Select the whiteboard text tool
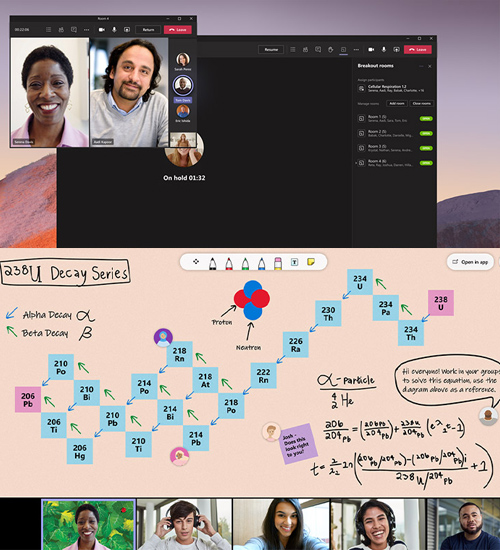 [x=294, y=262]
